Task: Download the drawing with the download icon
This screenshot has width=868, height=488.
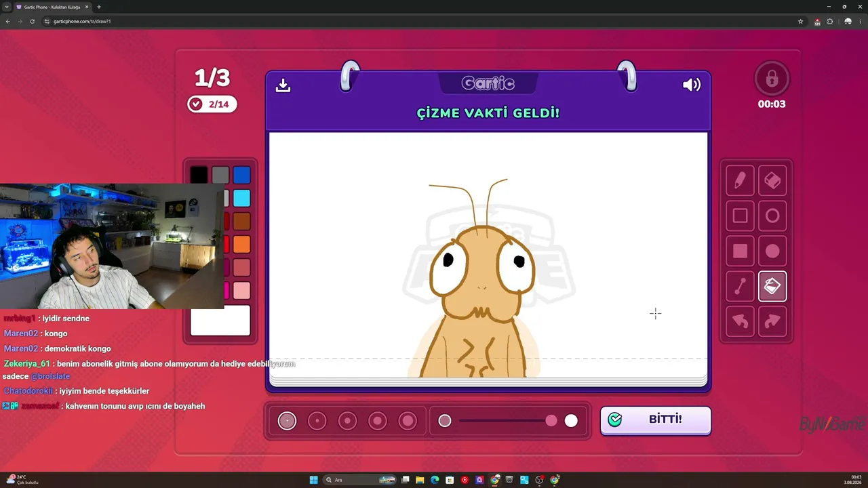Action: click(283, 85)
